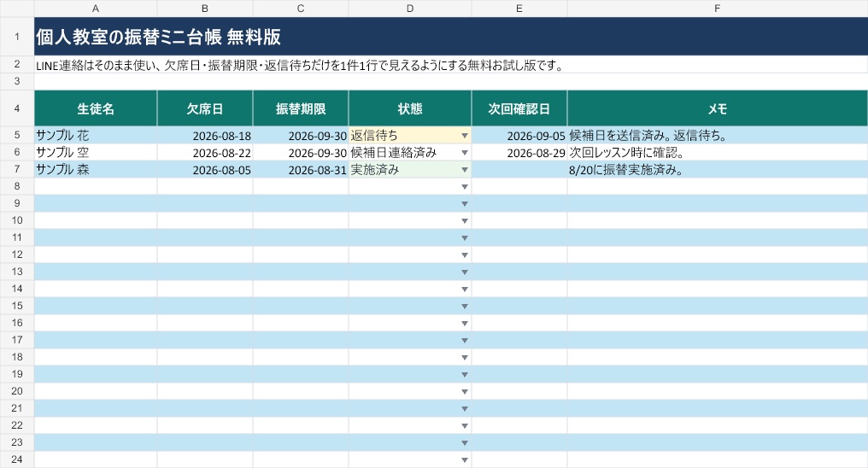Expand the dropdown arrow in row 20
The image size is (868, 468).
point(465,392)
